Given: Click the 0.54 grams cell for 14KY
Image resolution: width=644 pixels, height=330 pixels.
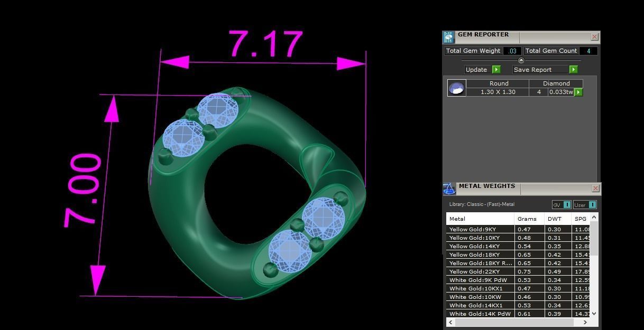Looking at the screenshot, I should coord(529,246).
